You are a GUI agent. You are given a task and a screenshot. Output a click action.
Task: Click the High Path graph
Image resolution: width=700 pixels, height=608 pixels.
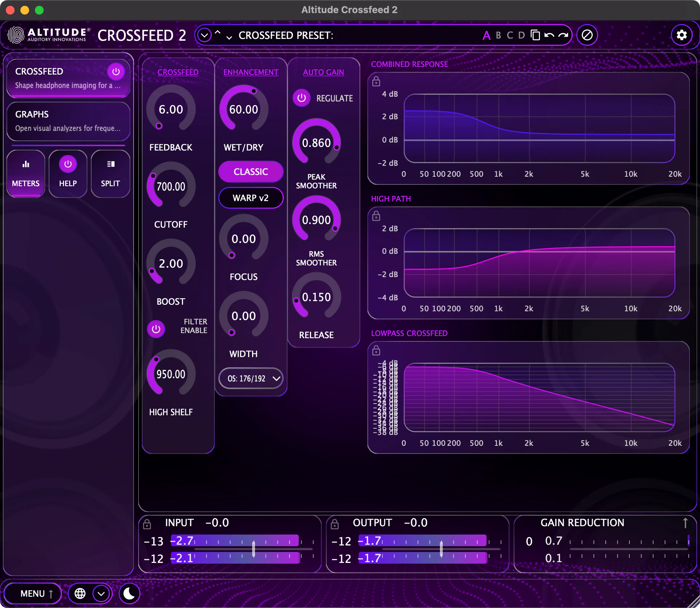tap(539, 263)
